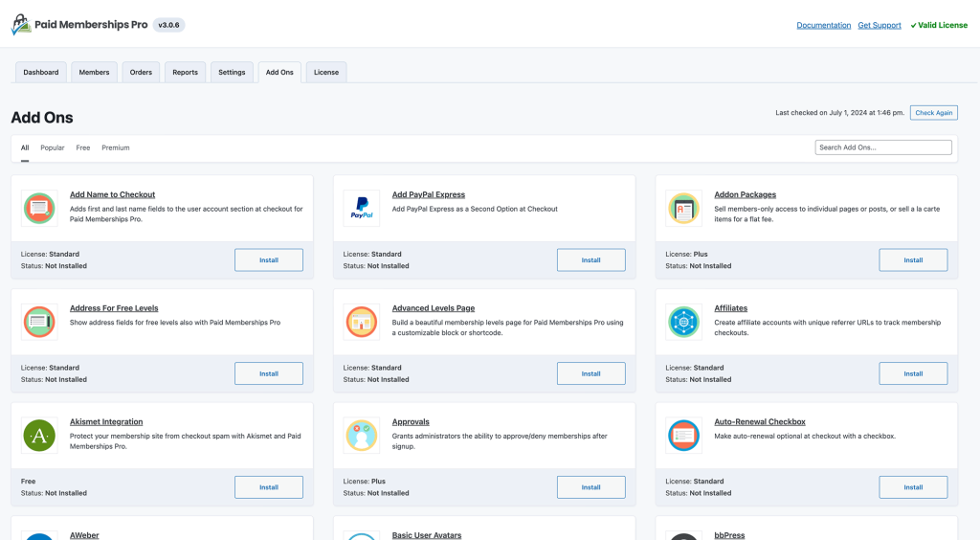
Task: Click the Affiliates add-on icon
Action: pos(683,322)
